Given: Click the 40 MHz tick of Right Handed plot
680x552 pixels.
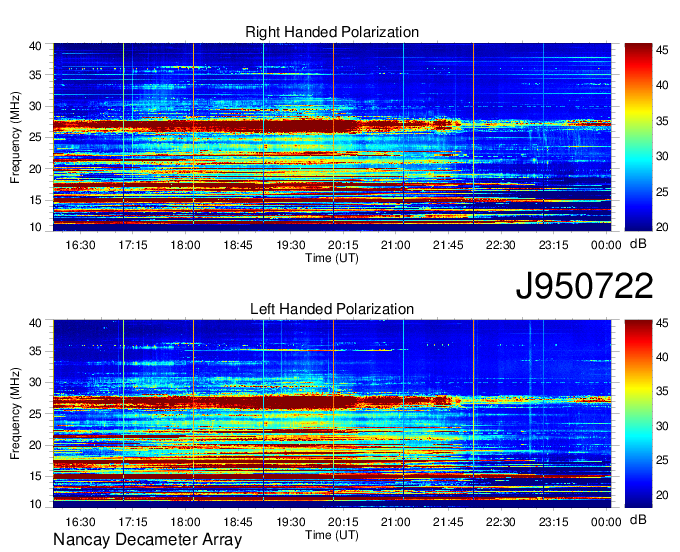Looking at the screenshot, I should (x=35, y=46).
